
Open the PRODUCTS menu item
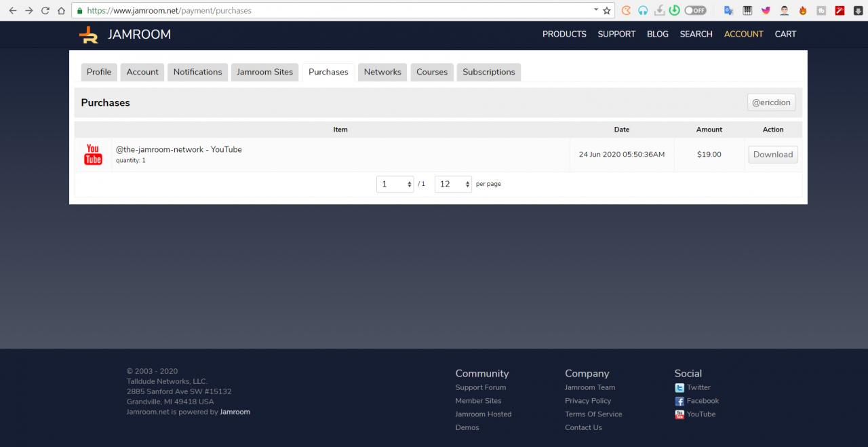(564, 34)
